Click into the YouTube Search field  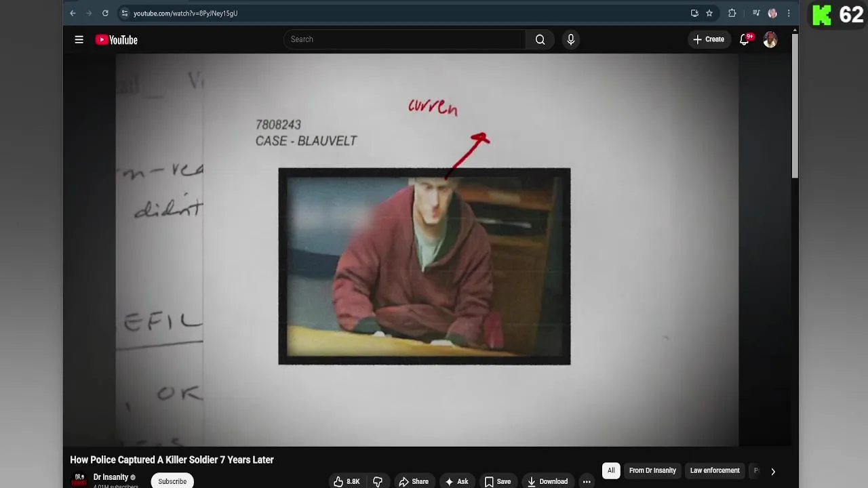coord(405,39)
